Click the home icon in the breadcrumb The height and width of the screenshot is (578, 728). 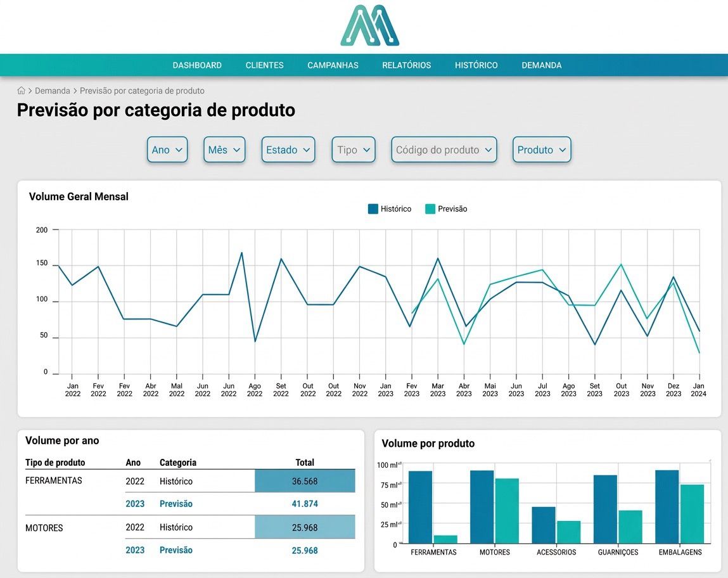[x=21, y=91]
